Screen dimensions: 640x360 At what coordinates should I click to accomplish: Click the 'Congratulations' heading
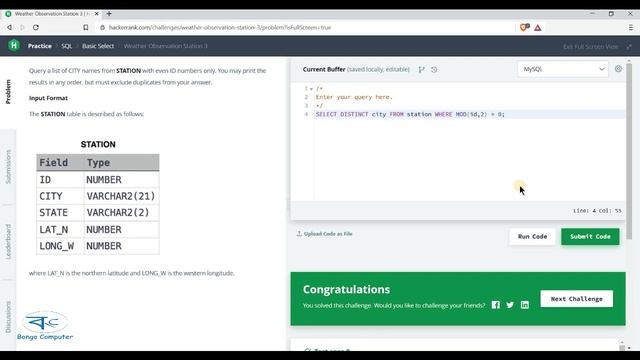pyautogui.click(x=346, y=289)
